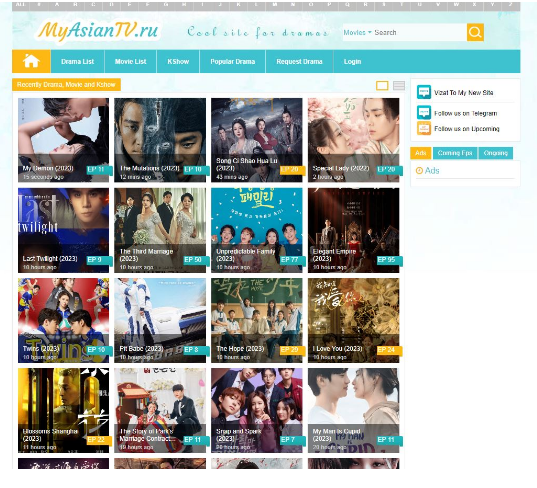Click Recently Drama, Movie and Kshow header
The height and width of the screenshot is (488, 537).
(x=66, y=84)
